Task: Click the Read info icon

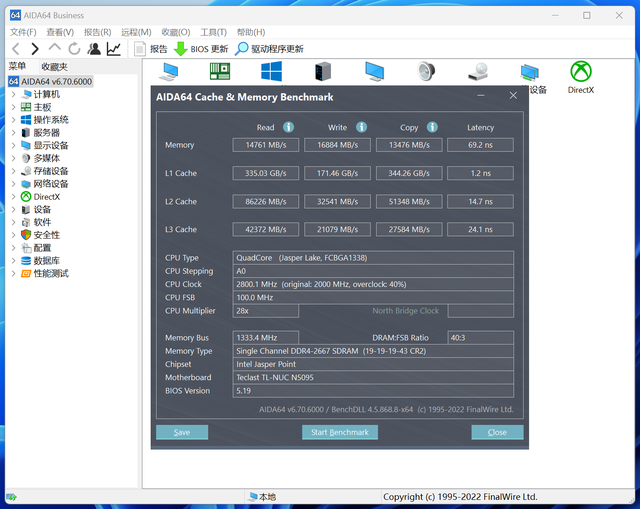Action: 289,127
